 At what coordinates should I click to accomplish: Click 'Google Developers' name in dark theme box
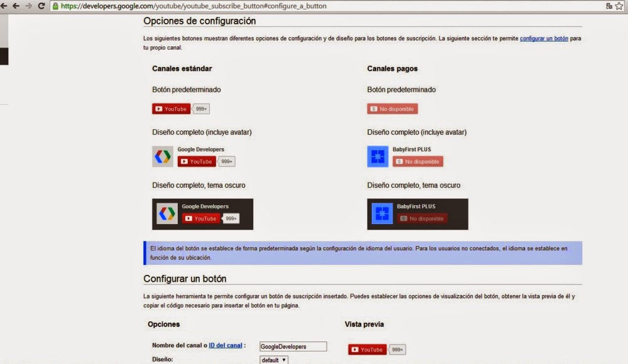tap(205, 206)
